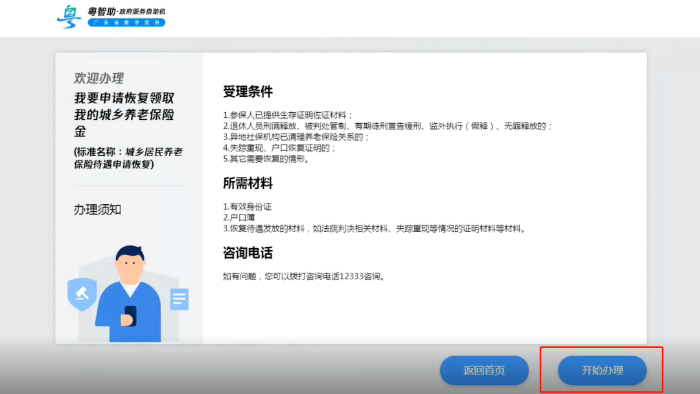
Task: Click the 欢迎办理 heading
Action: coord(99,78)
